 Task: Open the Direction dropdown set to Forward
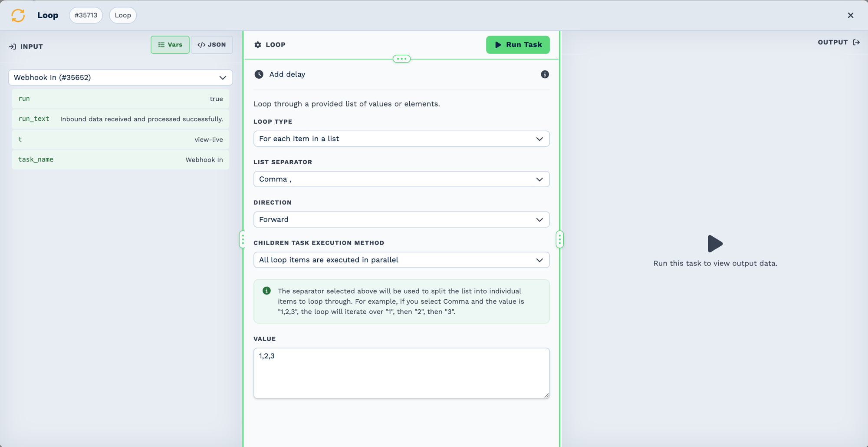click(401, 219)
